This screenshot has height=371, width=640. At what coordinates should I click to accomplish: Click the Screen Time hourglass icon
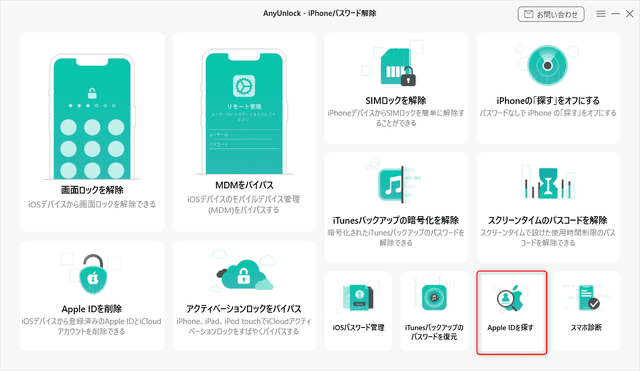548,182
